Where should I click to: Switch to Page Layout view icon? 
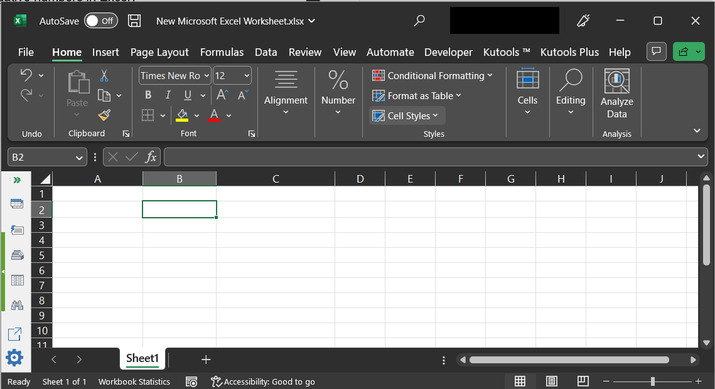click(x=551, y=381)
